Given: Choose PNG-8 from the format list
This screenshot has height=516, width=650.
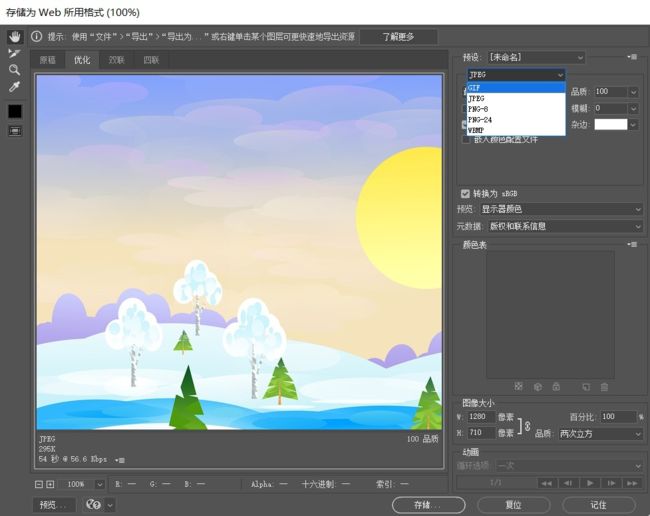Looking at the screenshot, I should pos(516,109).
